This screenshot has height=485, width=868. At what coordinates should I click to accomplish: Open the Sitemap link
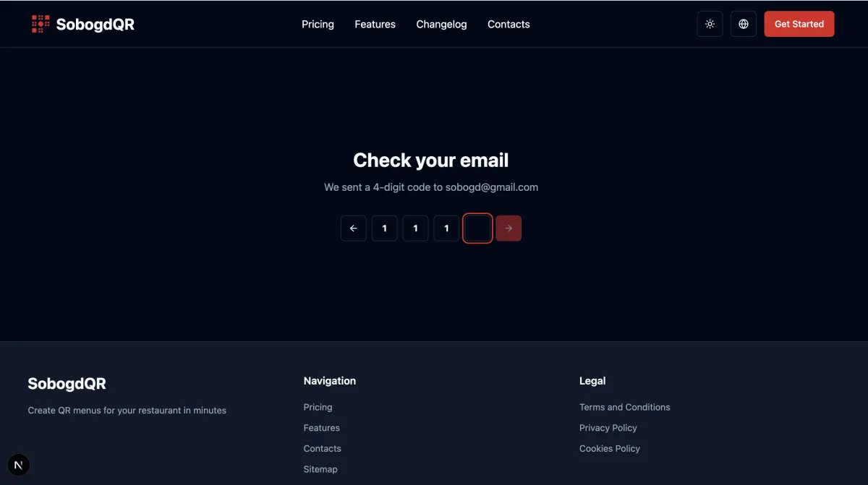click(x=320, y=468)
